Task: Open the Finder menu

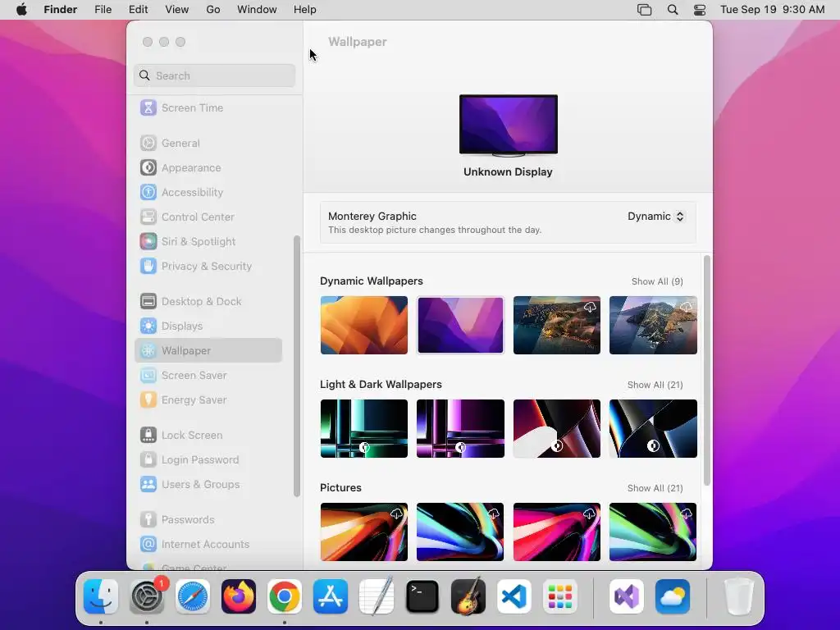Action: [x=61, y=10]
